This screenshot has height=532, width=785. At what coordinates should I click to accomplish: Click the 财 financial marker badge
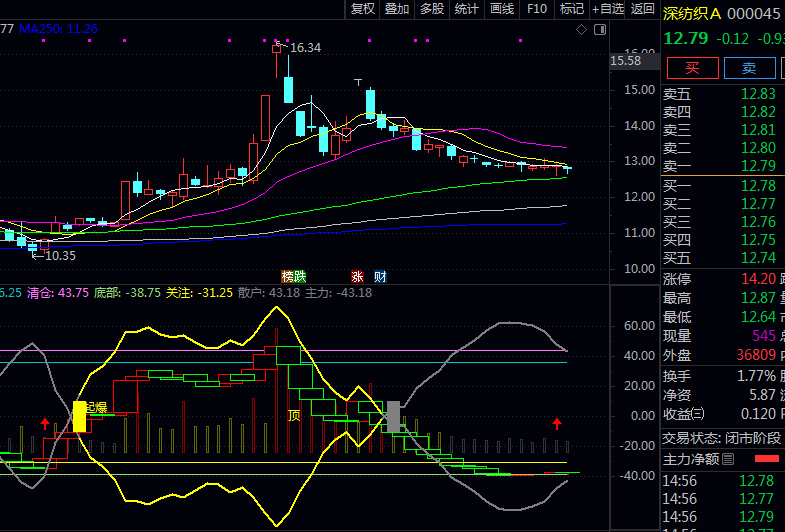click(x=380, y=276)
